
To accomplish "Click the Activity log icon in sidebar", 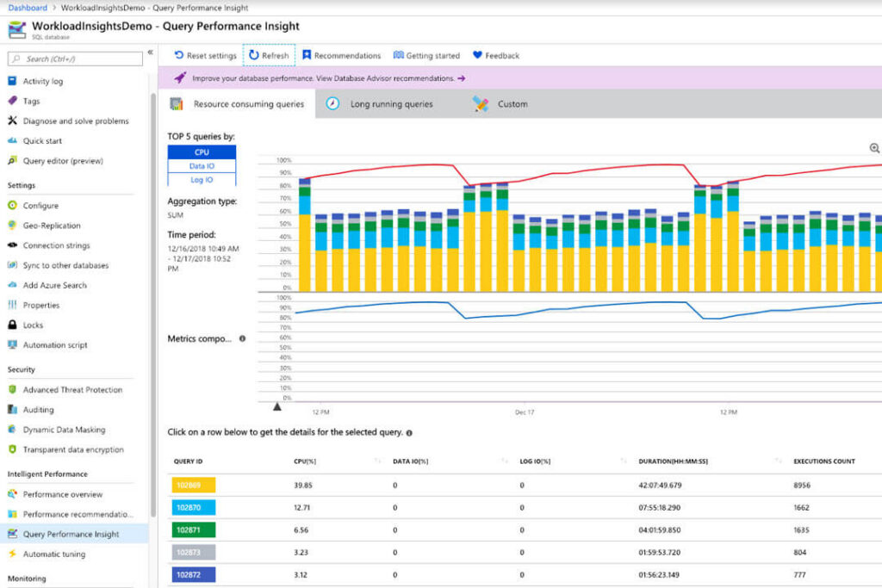I will (12, 81).
